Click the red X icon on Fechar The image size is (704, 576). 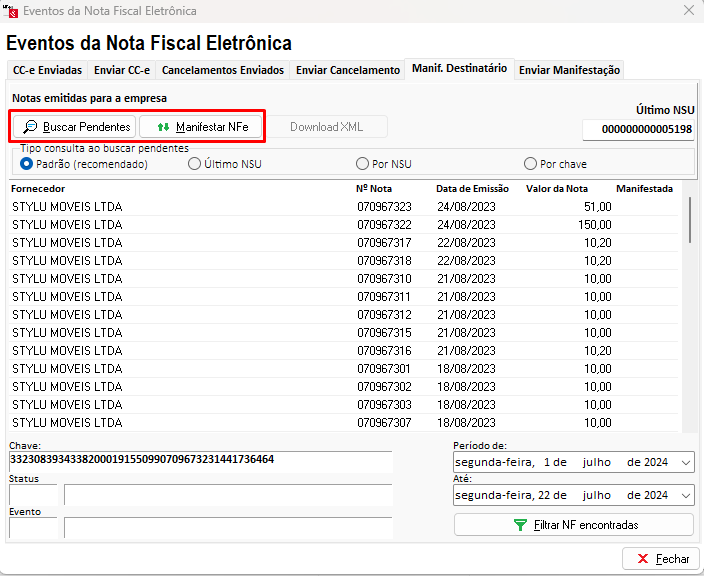coord(641,559)
